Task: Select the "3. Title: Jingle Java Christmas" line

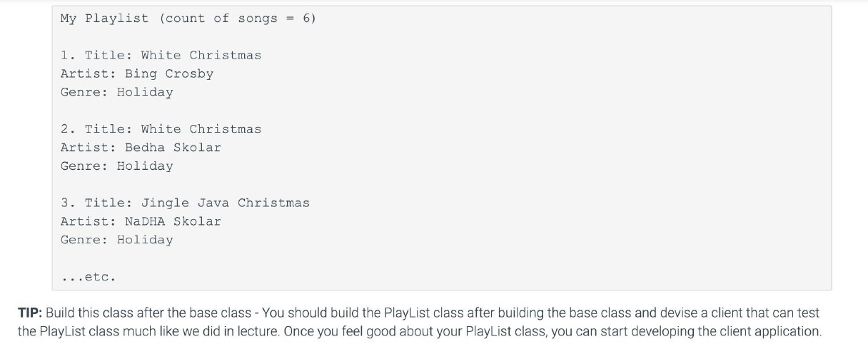Action: point(185,203)
